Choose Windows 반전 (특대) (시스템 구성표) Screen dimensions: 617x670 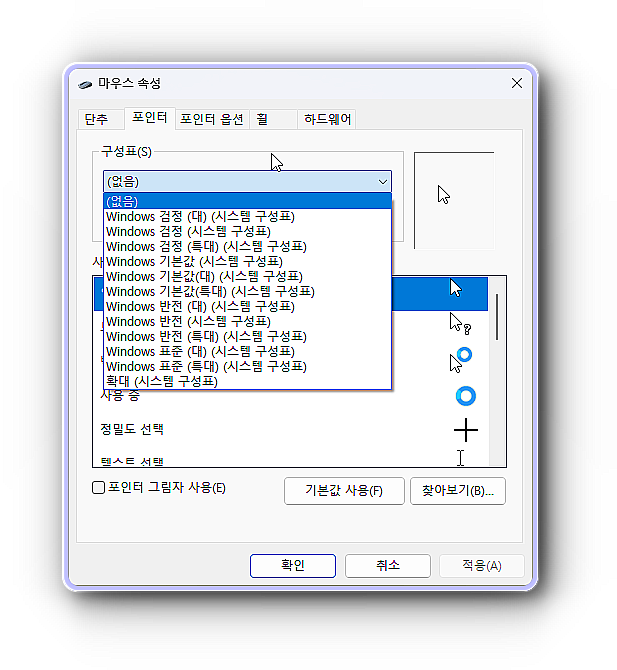click(x=247, y=336)
